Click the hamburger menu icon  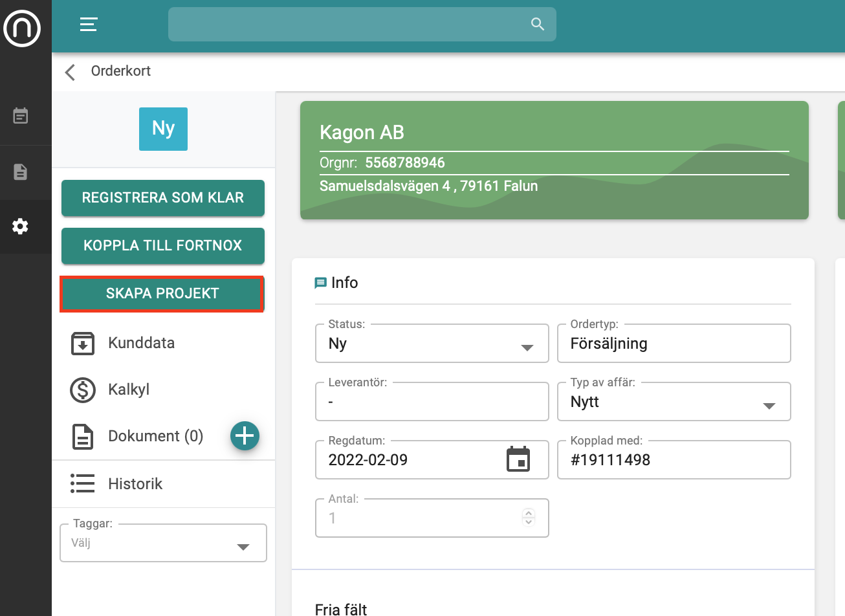(89, 25)
